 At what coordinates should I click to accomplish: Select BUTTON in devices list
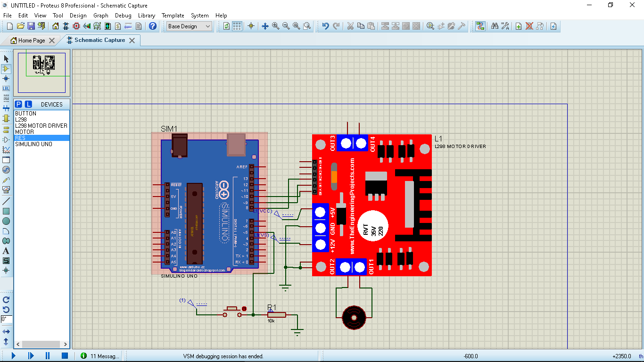42,114
